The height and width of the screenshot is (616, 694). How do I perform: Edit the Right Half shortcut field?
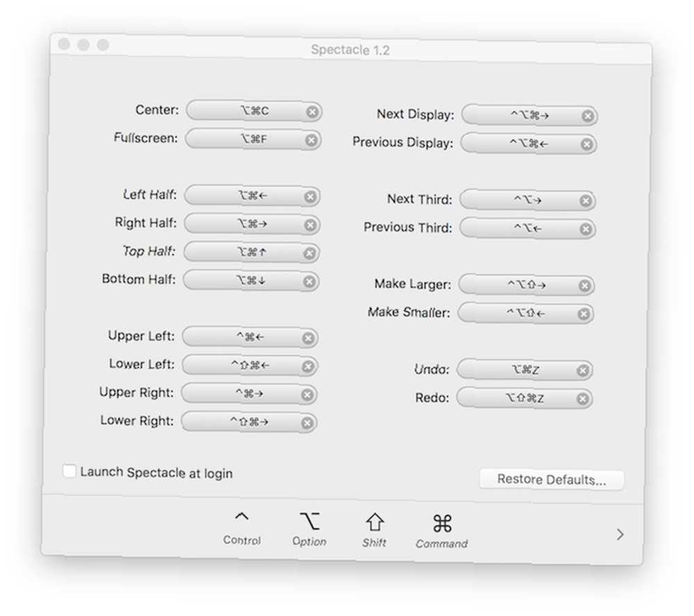pos(252,224)
